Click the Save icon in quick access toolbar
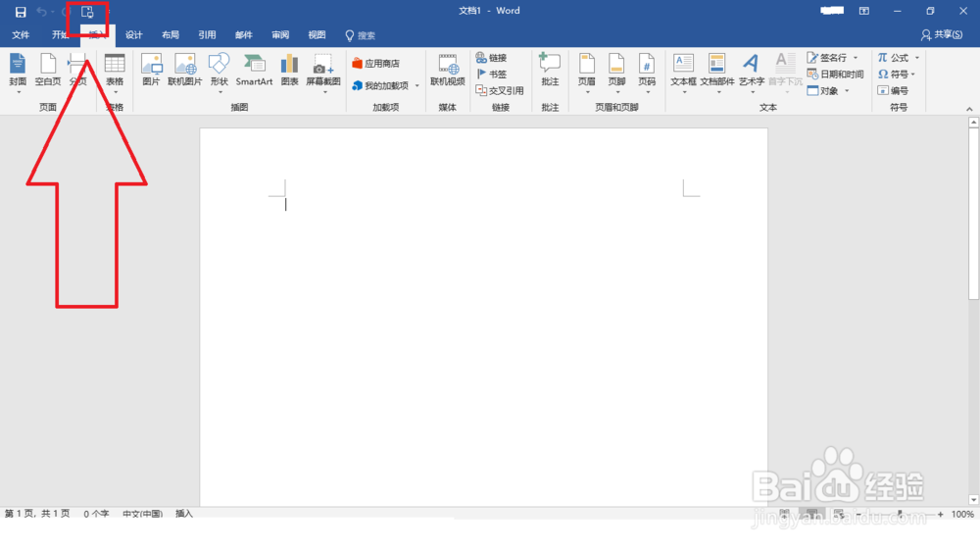The height and width of the screenshot is (551, 980). 21,12
